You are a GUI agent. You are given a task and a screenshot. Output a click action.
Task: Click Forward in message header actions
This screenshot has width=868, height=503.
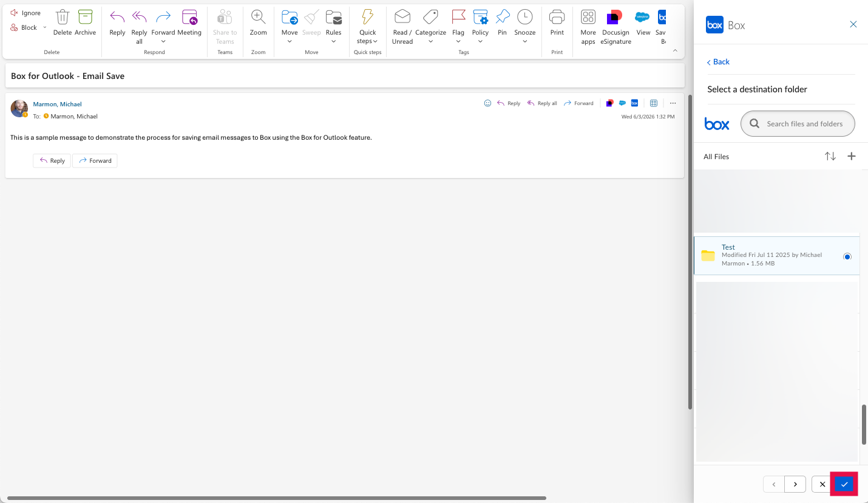(578, 103)
